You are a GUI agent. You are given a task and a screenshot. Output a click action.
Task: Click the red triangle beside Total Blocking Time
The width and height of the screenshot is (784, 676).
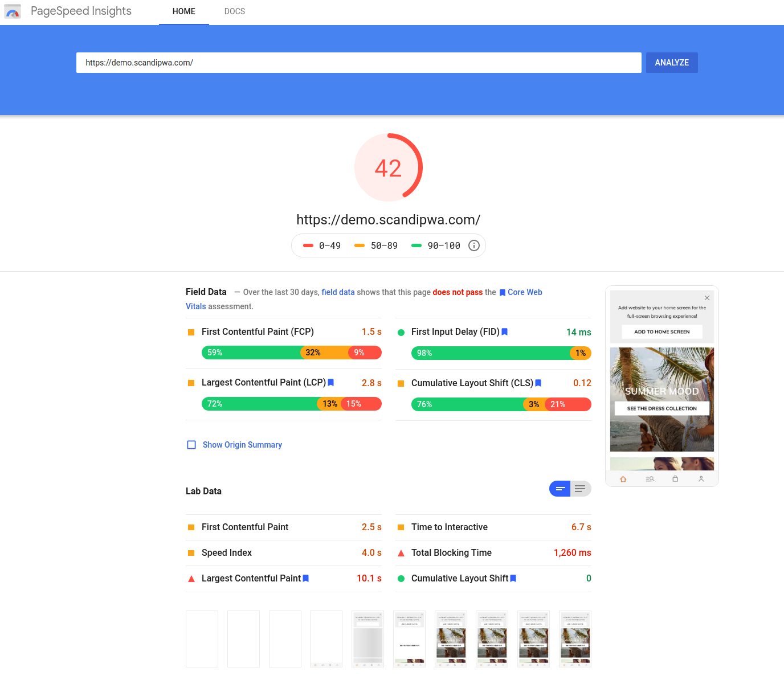click(x=402, y=552)
